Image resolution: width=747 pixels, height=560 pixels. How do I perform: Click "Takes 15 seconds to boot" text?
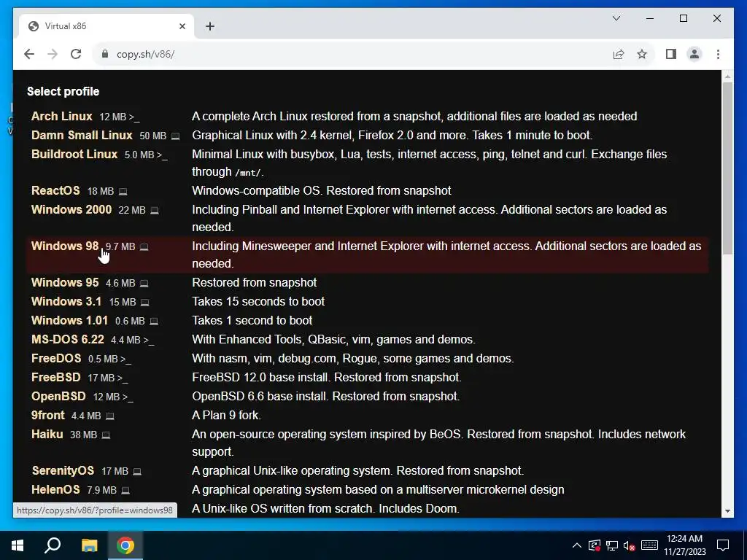click(x=258, y=301)
